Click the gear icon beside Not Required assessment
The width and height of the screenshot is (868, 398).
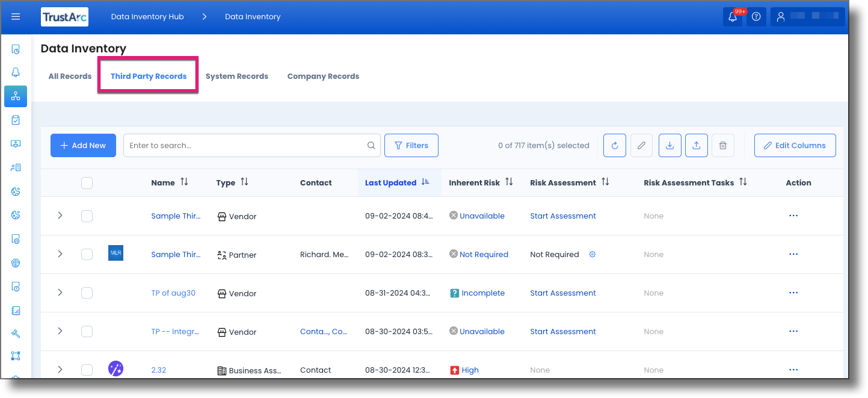(592, 254)
